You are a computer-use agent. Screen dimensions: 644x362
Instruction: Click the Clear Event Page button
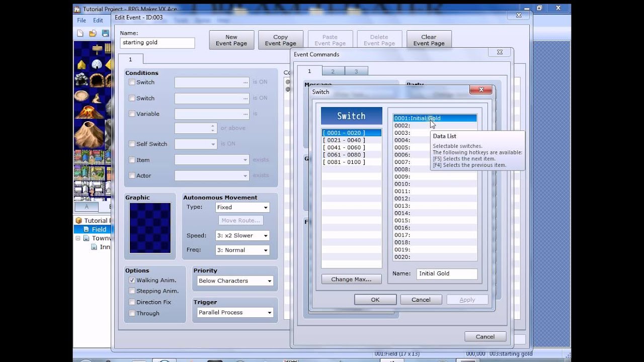pyautogui.click(x=429, y=40)
